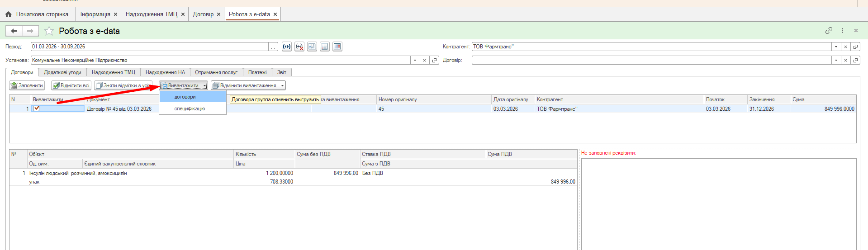
Task: Toggle Вивантажити checkbox for Договір № 45
Action: tap(37, 108)
